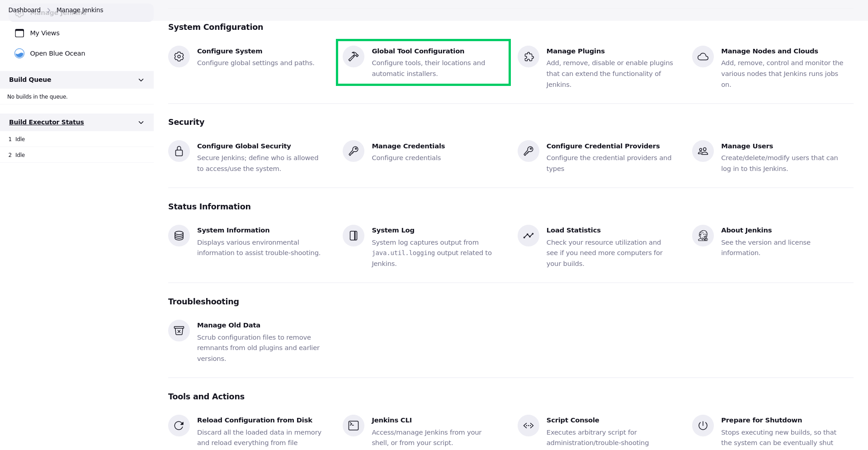
Task: Collapse the Build Queue panel chevron
Action: [141, 80]
